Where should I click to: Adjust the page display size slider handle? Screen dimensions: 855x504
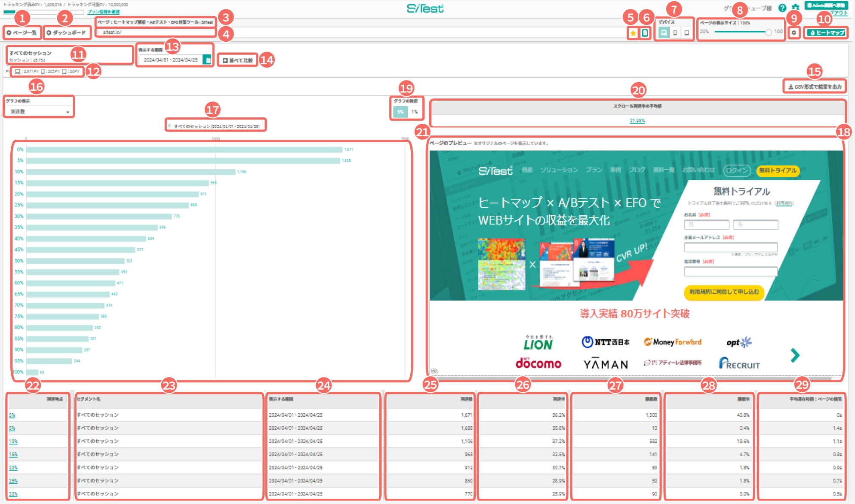(x=768, y=32)
